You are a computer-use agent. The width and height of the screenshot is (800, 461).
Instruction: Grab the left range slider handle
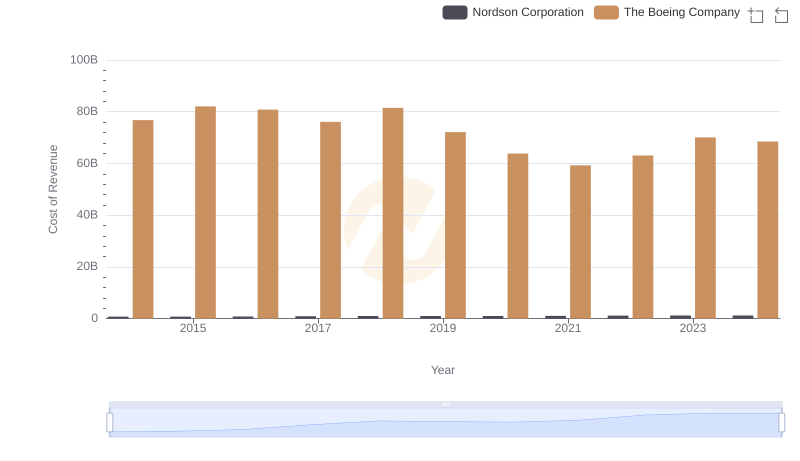pos(110,423)
